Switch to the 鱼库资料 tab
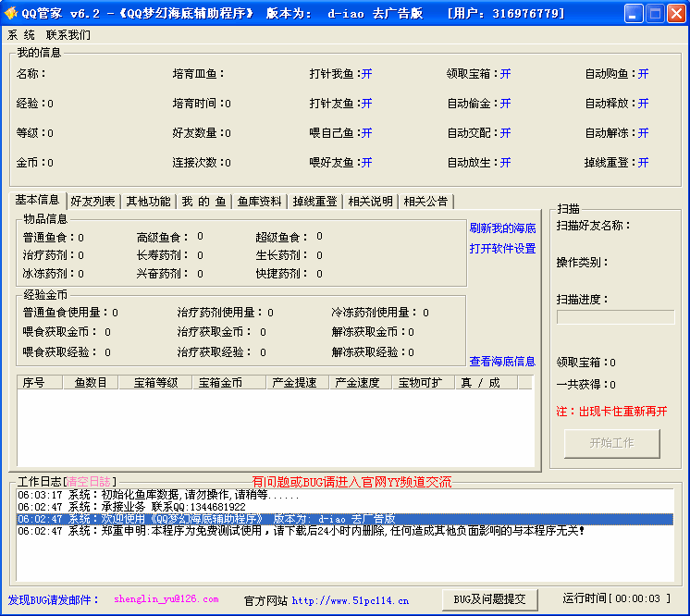The width and height of the screenshot is (690, 616). [x=259, y=202]
